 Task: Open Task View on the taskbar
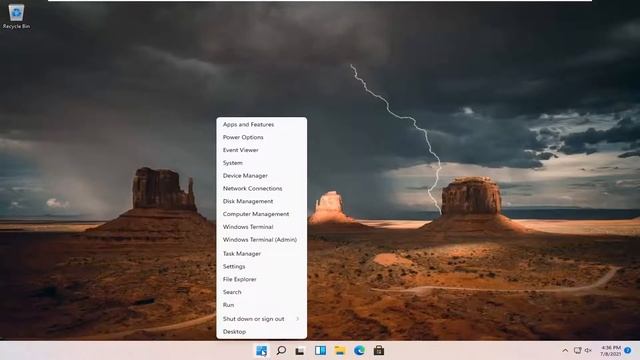point(300,351)
